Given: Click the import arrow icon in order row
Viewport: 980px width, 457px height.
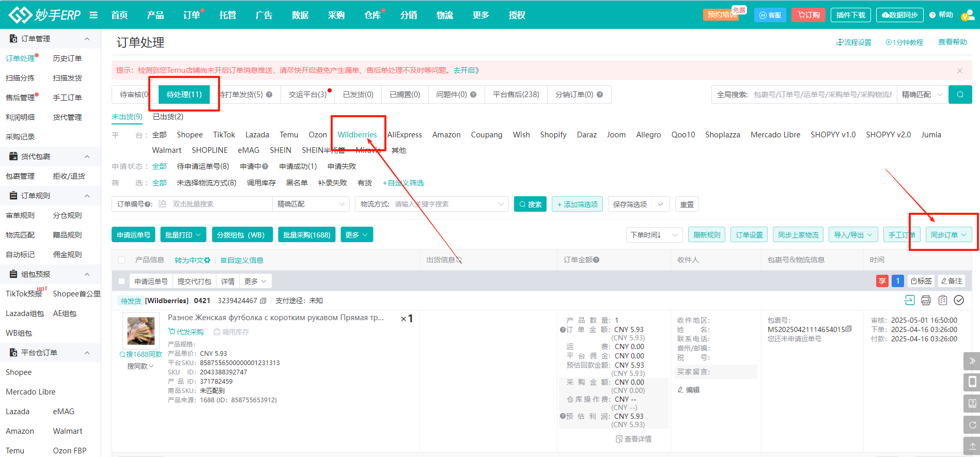Looking at the screenshot, I should [x=909, y=300].
